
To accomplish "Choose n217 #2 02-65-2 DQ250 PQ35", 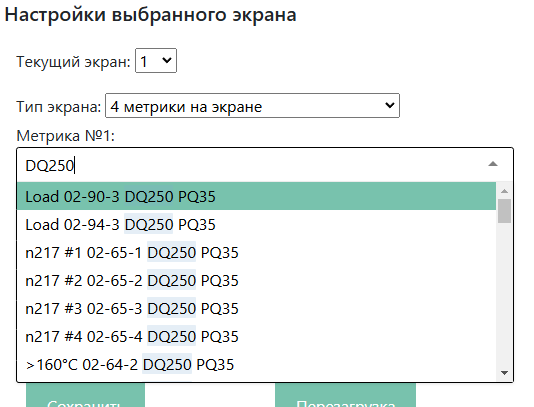I will pos(256,280).
